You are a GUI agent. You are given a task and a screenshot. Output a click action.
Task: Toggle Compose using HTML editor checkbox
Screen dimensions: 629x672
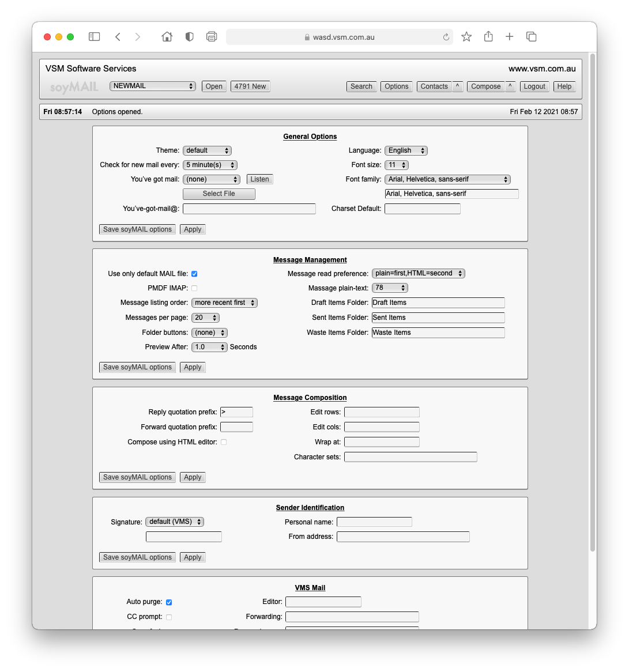pos(223,442)
